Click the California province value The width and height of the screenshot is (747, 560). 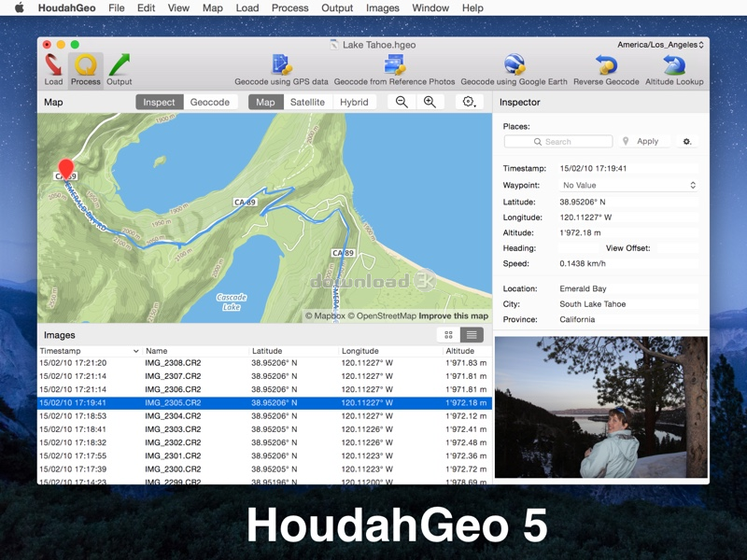[627, 319]
